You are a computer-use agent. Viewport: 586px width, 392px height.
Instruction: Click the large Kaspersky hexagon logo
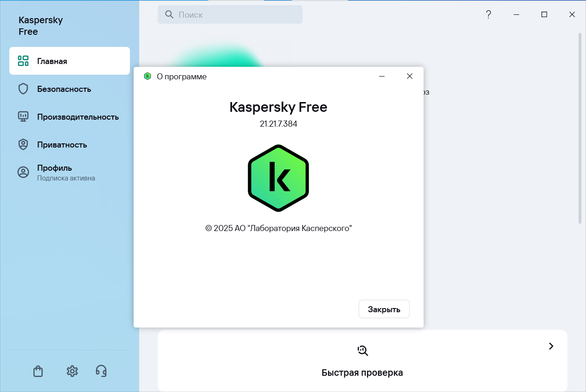click(x=278, y=178)
